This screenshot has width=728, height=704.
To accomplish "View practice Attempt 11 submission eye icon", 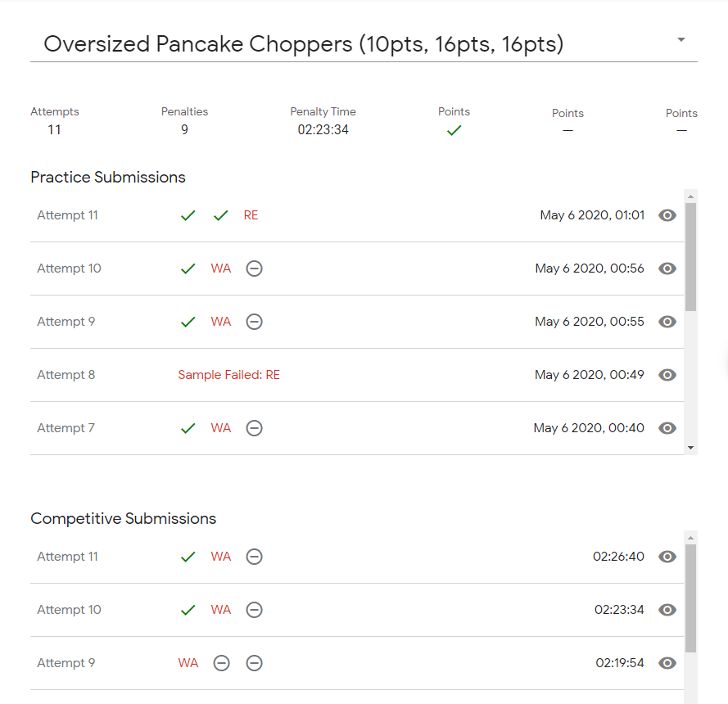I will tap(667, 215).
